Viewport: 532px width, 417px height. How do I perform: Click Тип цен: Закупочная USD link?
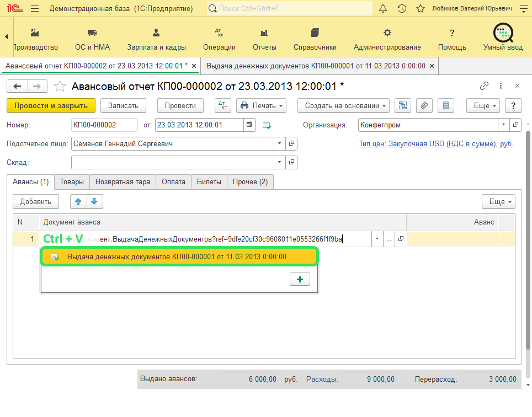point(437,143)
